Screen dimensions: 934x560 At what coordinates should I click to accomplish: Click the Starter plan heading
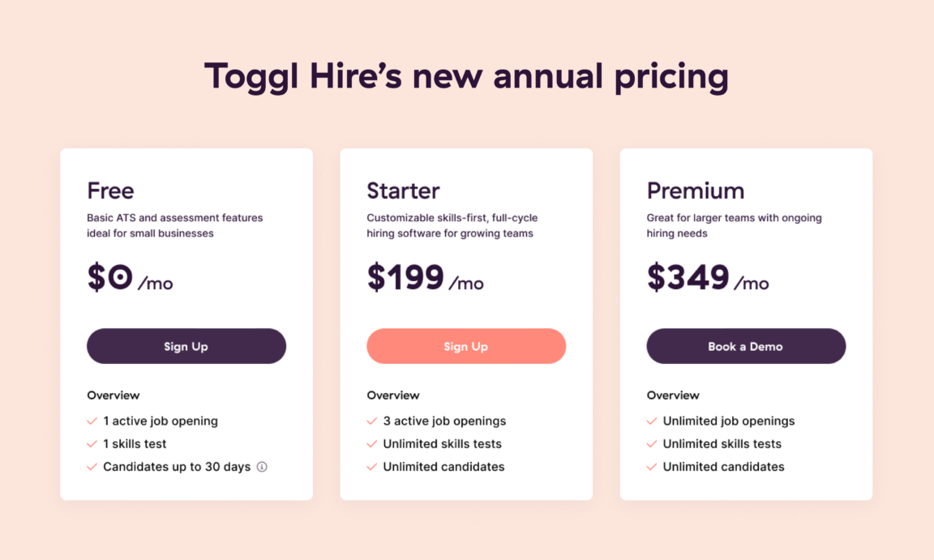(403, 191)
